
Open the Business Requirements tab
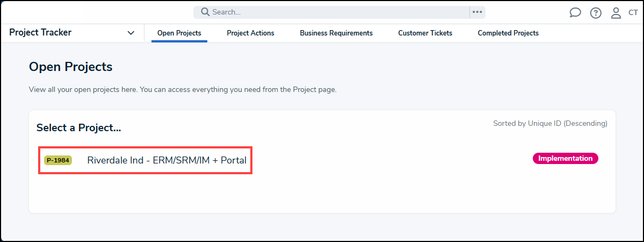[336, 33]
